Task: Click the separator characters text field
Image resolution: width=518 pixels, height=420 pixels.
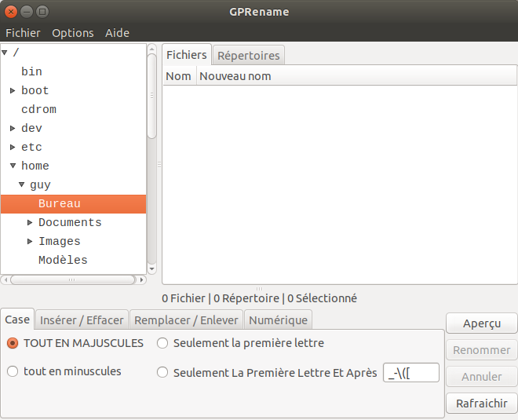Action: pos(410,373)
